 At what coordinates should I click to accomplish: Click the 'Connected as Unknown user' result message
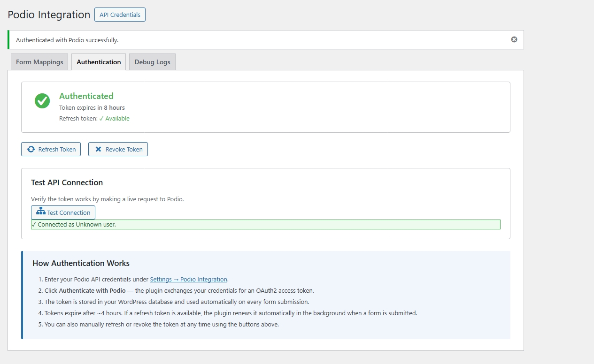coord(265,224)
